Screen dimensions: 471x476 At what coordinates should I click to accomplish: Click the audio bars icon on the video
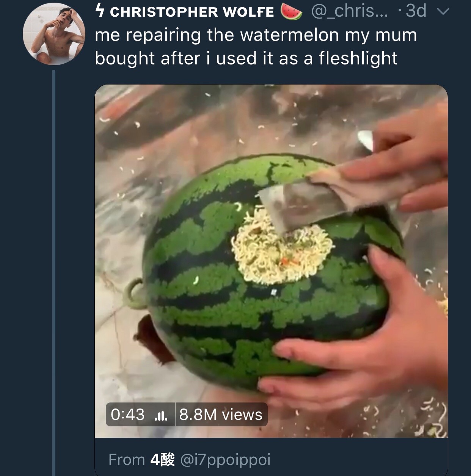click(x=161, y=415)
